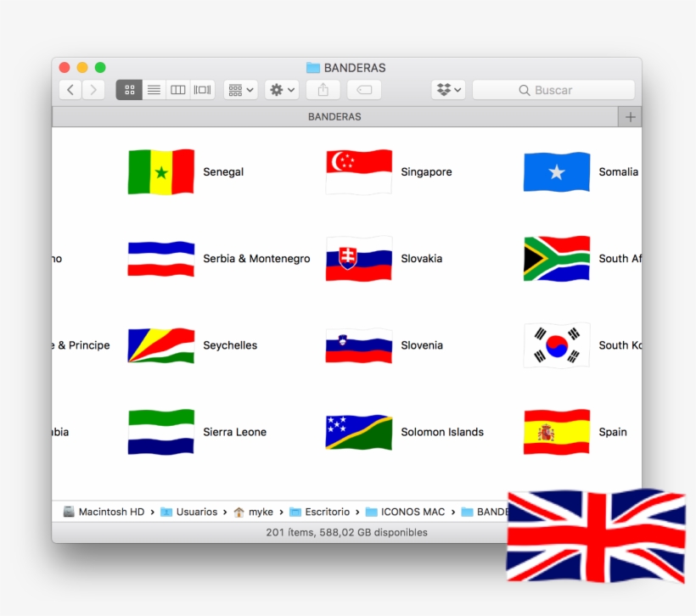This screenshot has height=616, width=696.
Task: Select the Senegal flag icon
Action: (x=161, y=171)
